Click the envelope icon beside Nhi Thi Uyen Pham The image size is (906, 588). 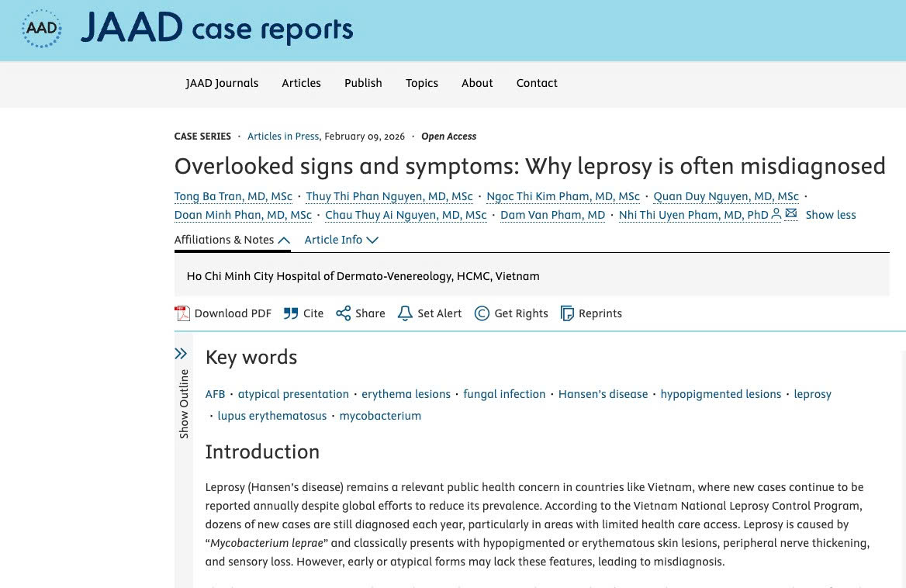791,214
